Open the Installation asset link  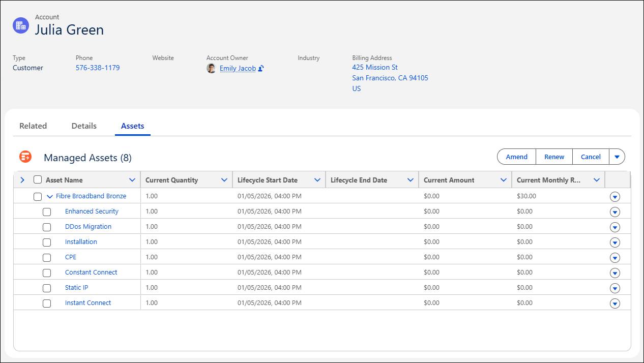[x=81, y=241]
